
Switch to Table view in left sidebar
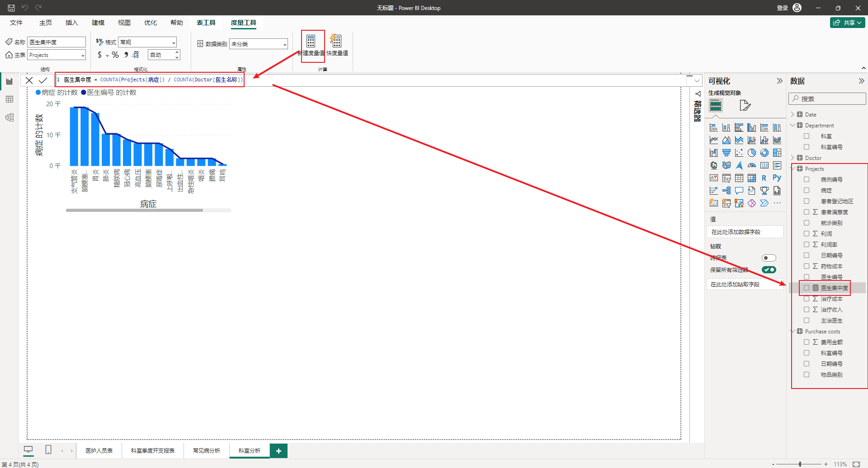click(x=9, y=99)
